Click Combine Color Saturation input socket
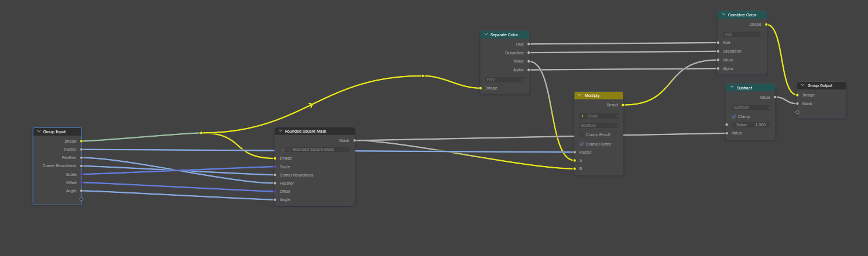The height and width of the screenshot is (256, 868). coord(719,51)
